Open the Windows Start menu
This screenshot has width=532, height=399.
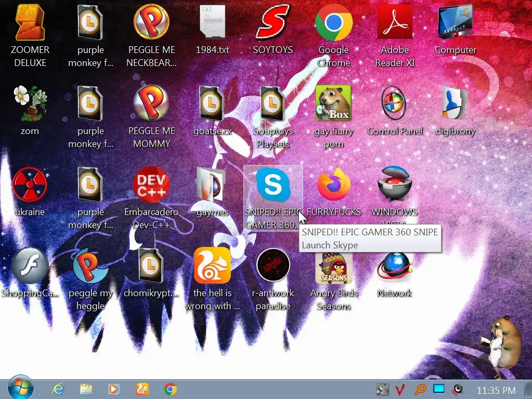click(x=21, y=389)
